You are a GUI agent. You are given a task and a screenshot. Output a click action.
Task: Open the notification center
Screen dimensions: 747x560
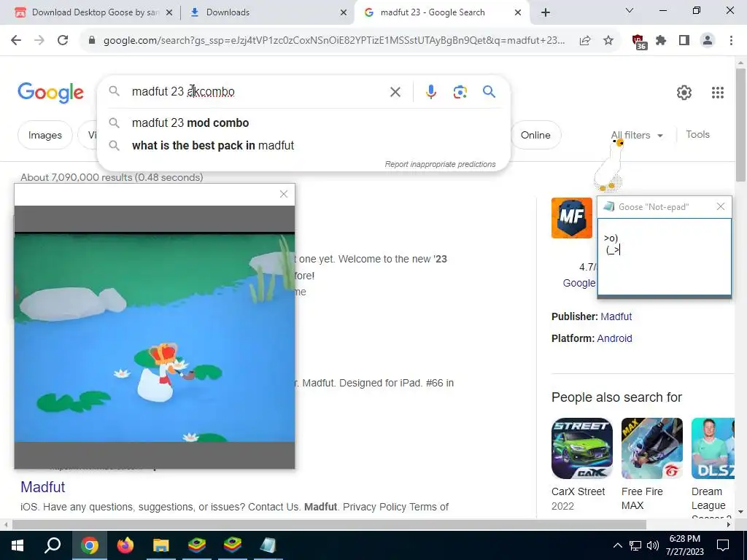723,545
